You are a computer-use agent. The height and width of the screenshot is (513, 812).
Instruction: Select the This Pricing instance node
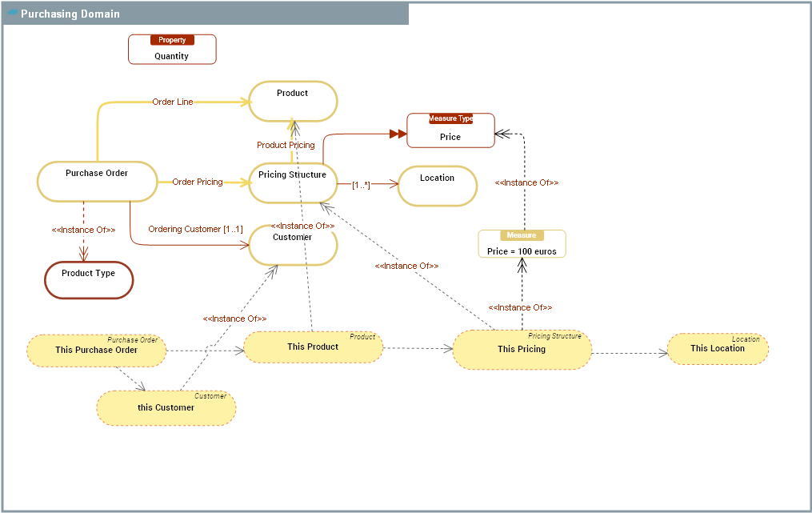point(522,350)
